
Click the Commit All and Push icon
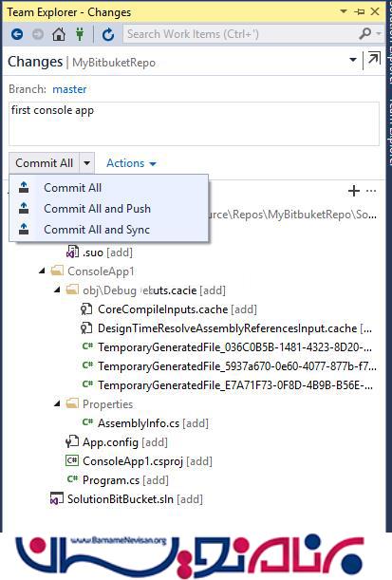(x=24, y=208)
